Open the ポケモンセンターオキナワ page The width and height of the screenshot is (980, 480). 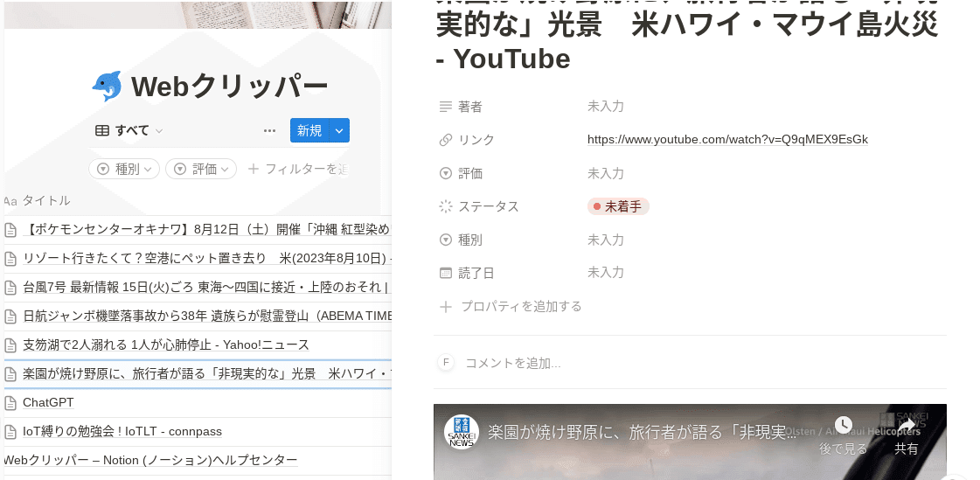[x=207, y=229]
